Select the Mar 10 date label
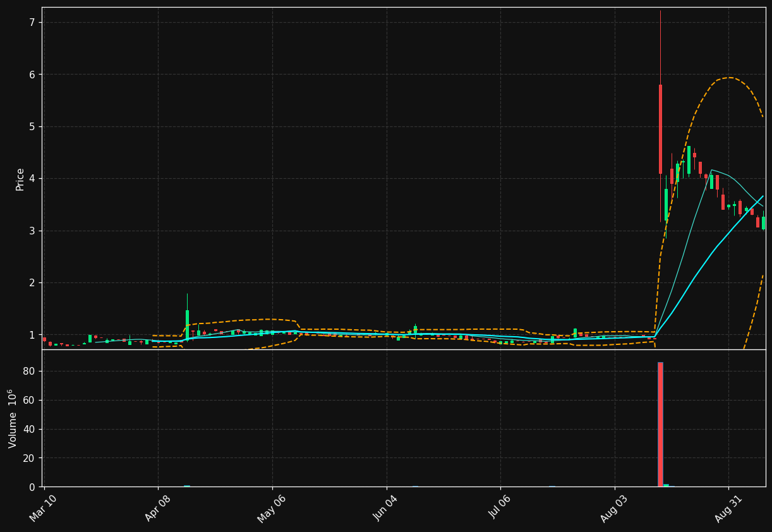 pyautogui.click(x=43, y=509)
